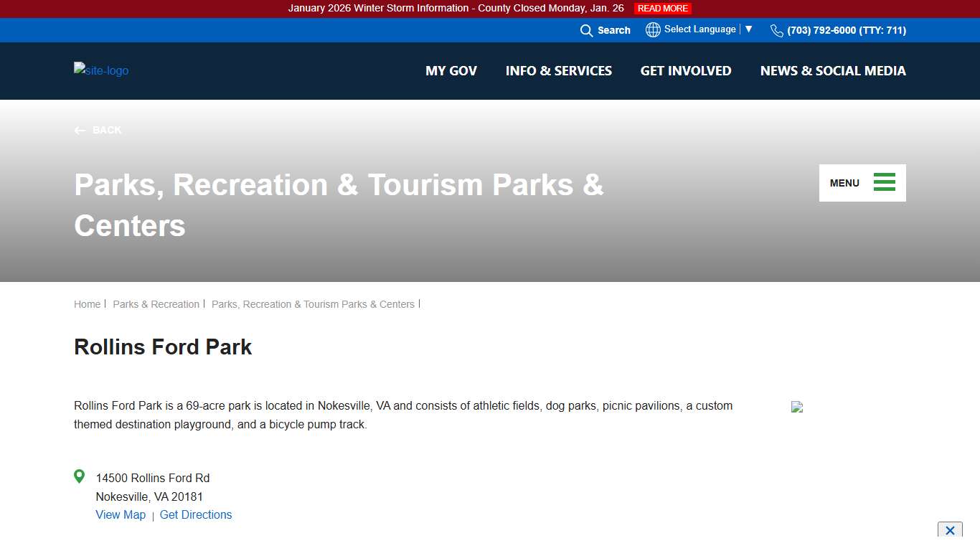The width and height of the screenshot is (980, 551).
Task: Call the (703) 792-6000 phone number link
Action: click(x=846, y=30)
